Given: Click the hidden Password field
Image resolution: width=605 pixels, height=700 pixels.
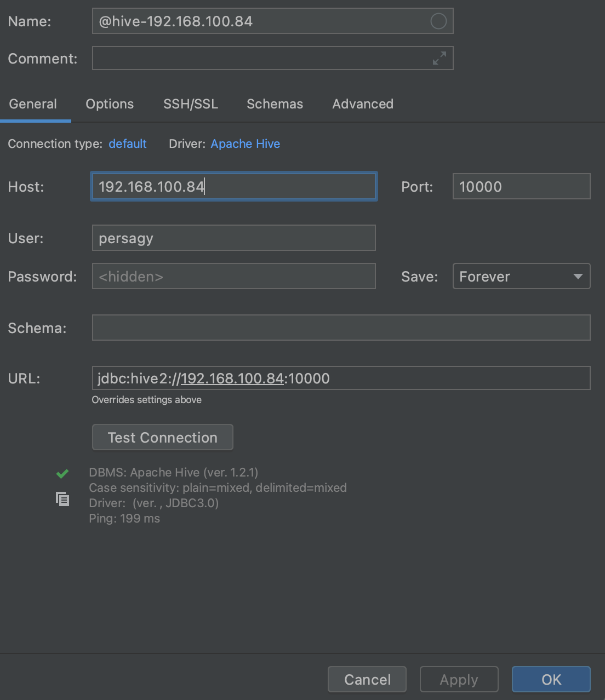Looking at the screenshot, I should pos(233,277).
